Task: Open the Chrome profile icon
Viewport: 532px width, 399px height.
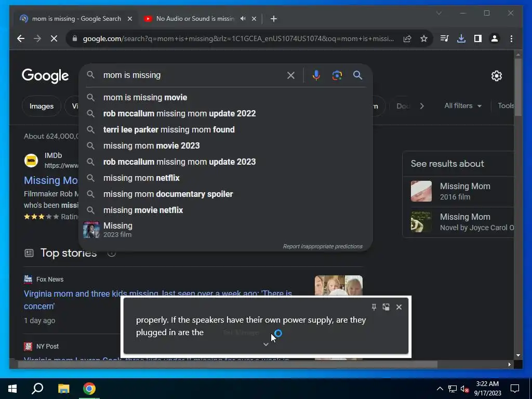Action: click(x=495, y=38)
